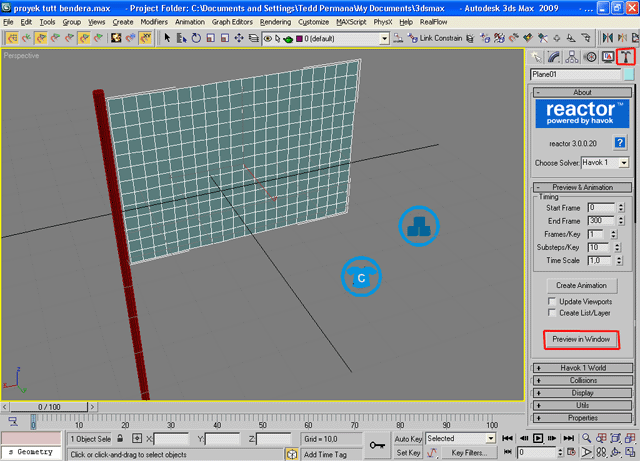Click the Add Time Tag field
This screenshot has width=640, height=461.
click(x=331, y=454)
